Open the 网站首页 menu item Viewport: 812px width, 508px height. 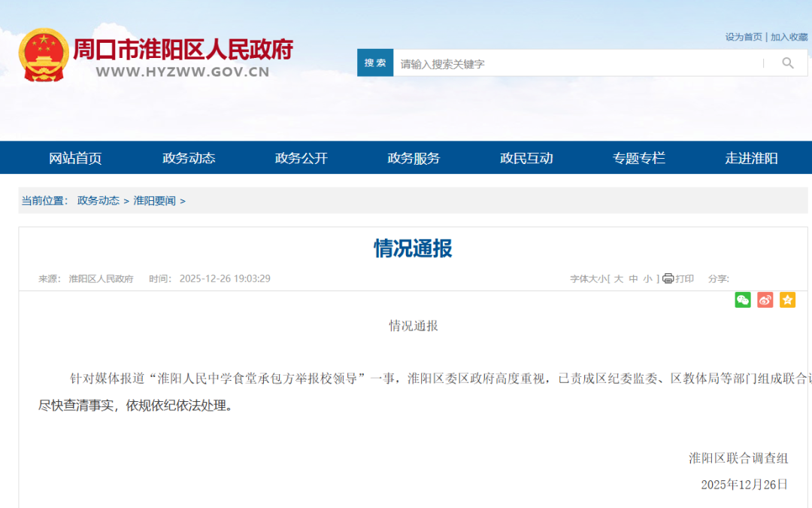pyautogui.click(x=75, y=158)
